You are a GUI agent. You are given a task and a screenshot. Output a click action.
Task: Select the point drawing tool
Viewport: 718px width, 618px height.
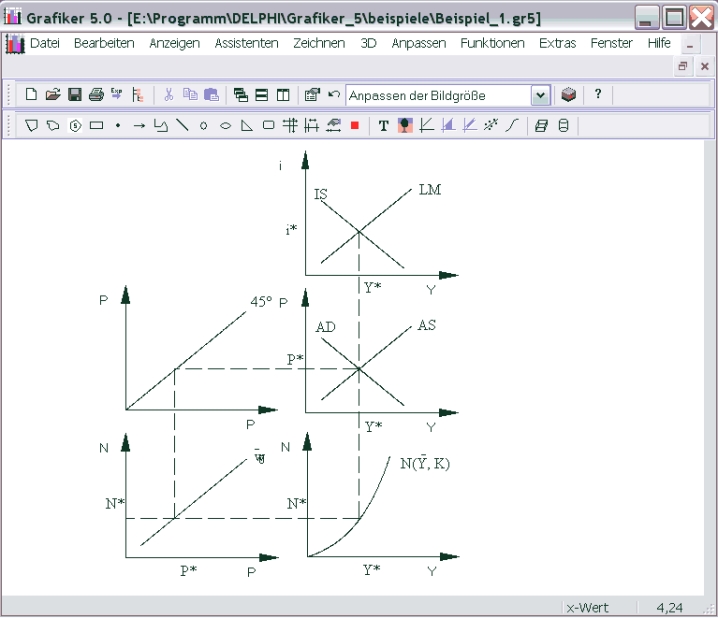pyautogui.click(x=118, y=126)
